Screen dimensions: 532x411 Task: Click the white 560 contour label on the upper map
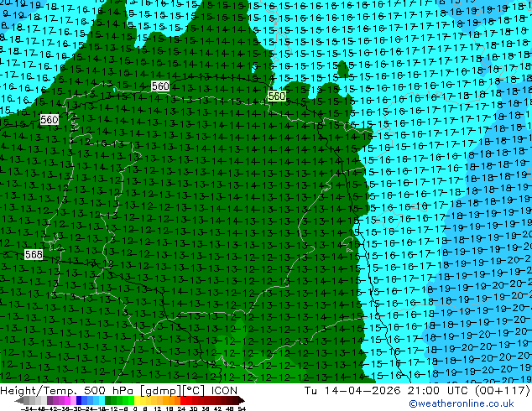(x=160, y=86)
